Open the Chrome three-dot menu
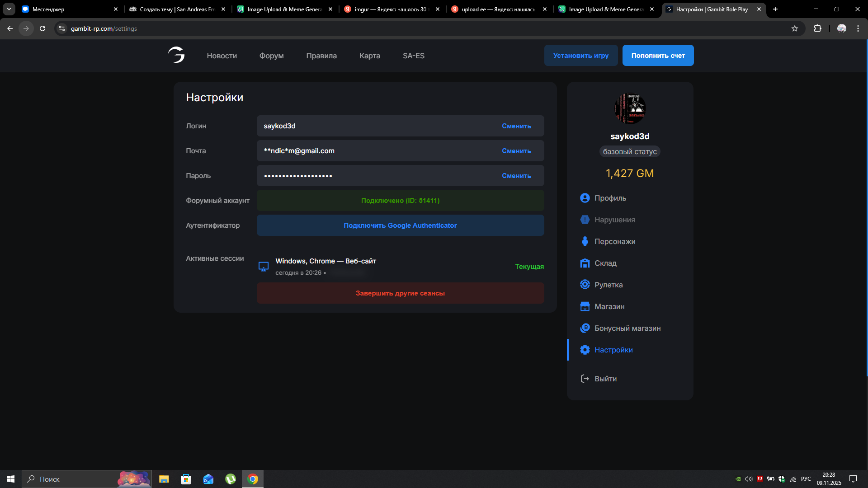868x488 pixels. (858, 28)
